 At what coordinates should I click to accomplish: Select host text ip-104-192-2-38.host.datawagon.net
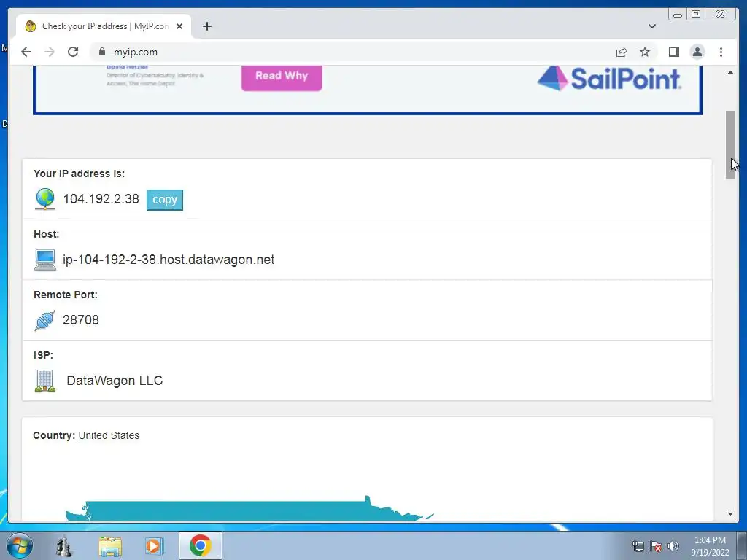tap(169, 260)
